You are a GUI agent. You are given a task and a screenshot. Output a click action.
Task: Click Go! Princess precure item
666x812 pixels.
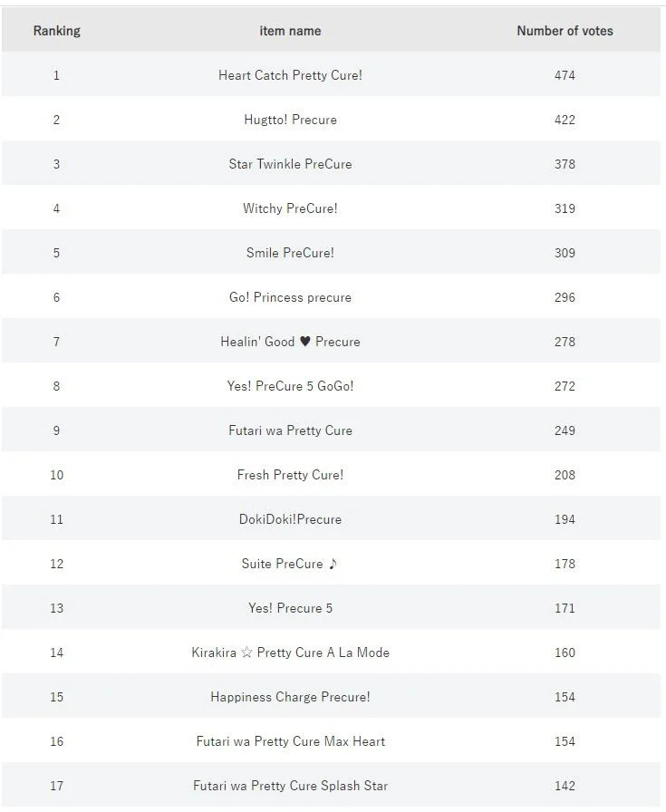click(x=290, y=297)
